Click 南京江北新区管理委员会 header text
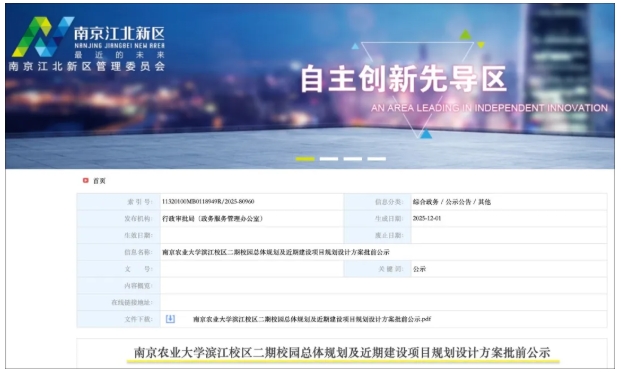The width and height of the screenshot is (621, 372). click(87, 66)
